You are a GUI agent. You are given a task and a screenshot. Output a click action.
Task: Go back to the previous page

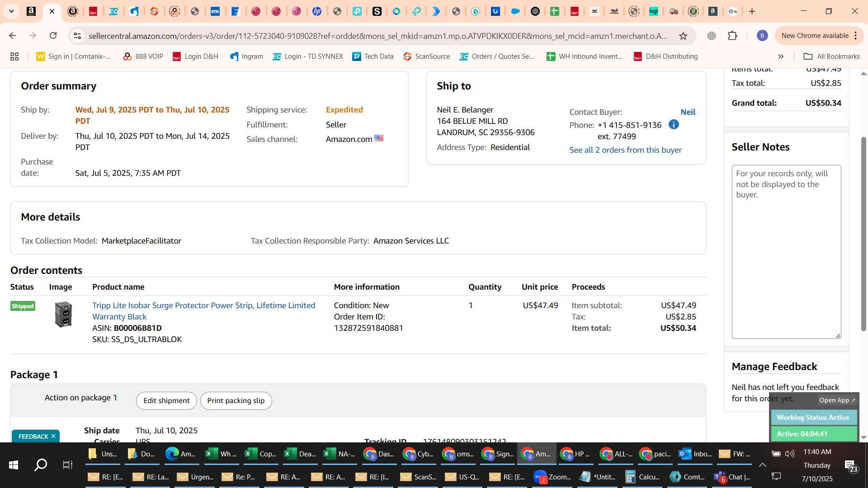(x=13, y=36)
